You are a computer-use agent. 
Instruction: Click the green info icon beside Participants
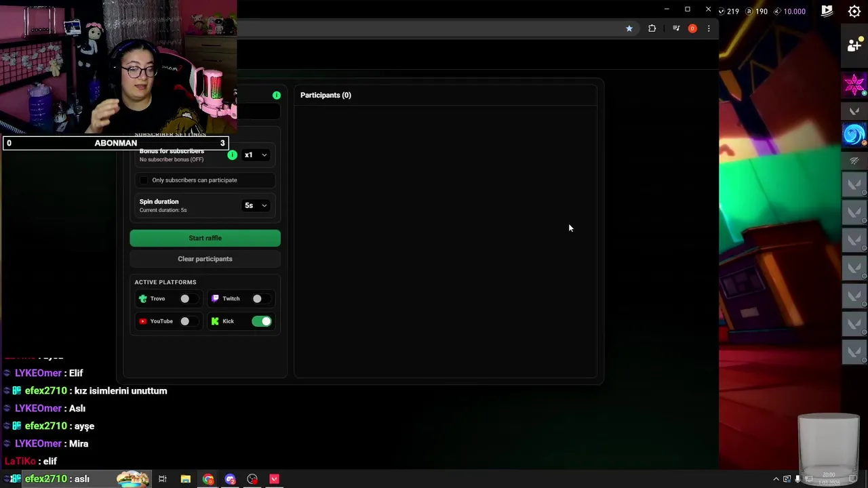click(x=277, y=95)
